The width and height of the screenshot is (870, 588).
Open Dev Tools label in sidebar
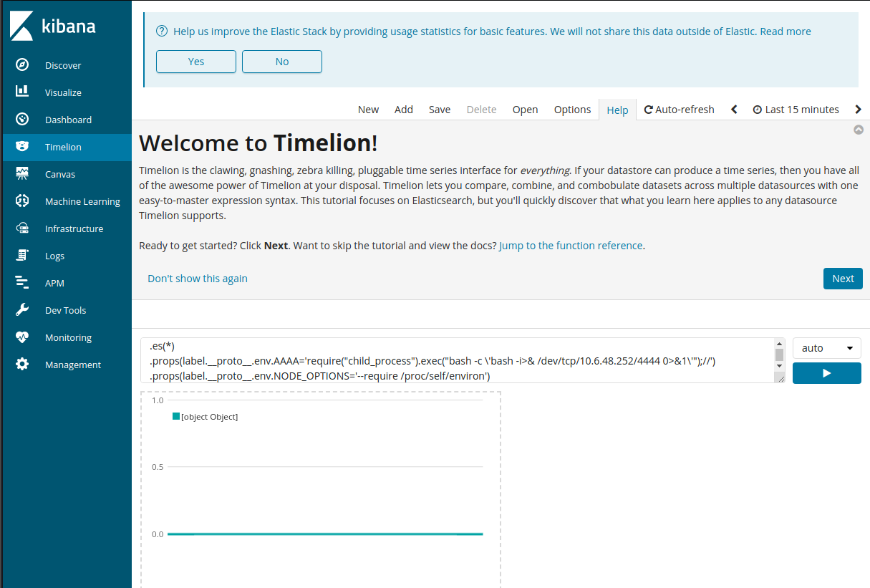[x=65, y=310]
